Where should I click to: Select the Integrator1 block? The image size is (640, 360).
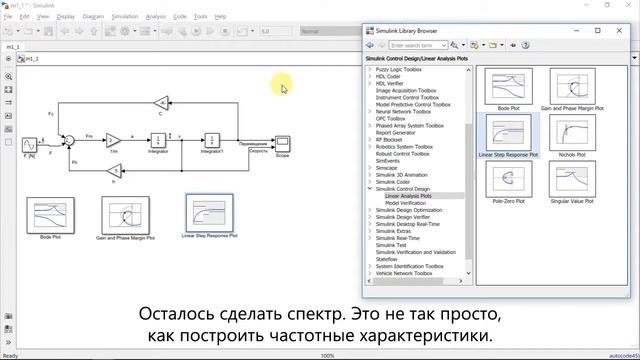coord(212,140)
